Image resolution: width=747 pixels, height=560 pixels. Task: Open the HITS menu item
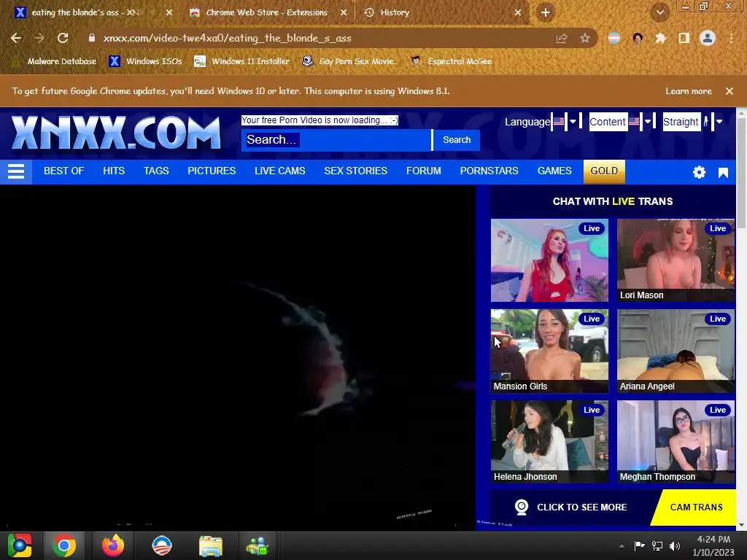click(x=114, y=171)
